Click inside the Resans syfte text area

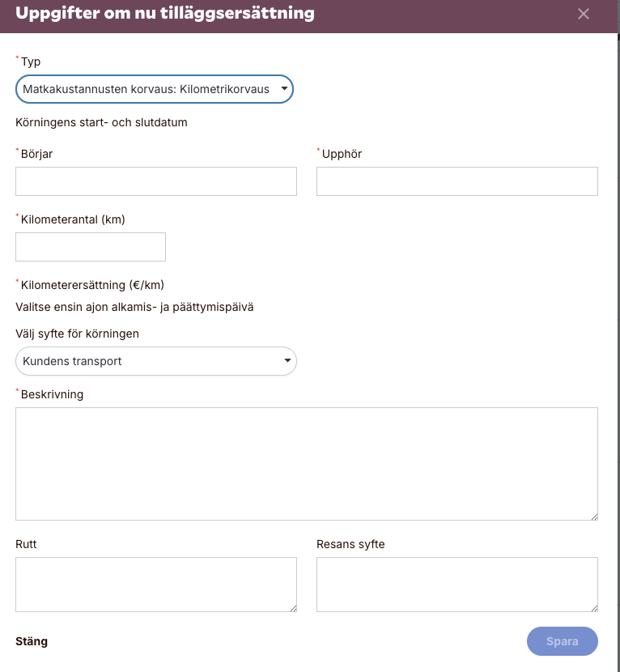coord(457,585)
